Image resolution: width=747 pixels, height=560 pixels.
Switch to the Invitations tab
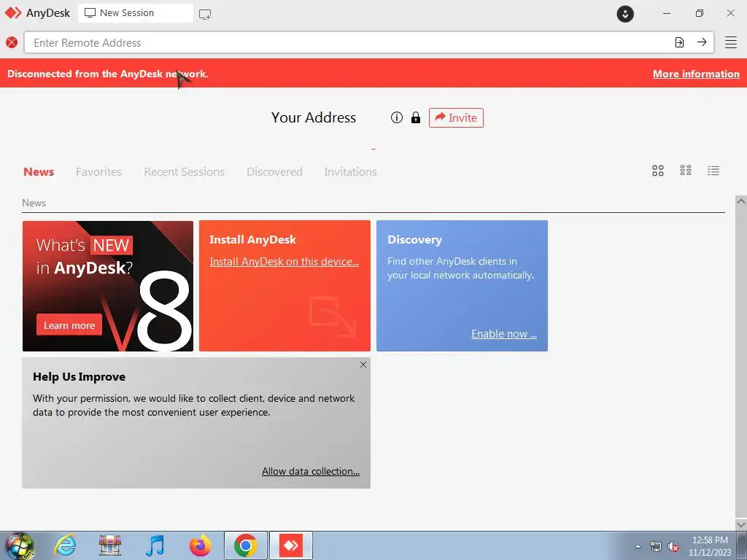(x=351, y=172)
